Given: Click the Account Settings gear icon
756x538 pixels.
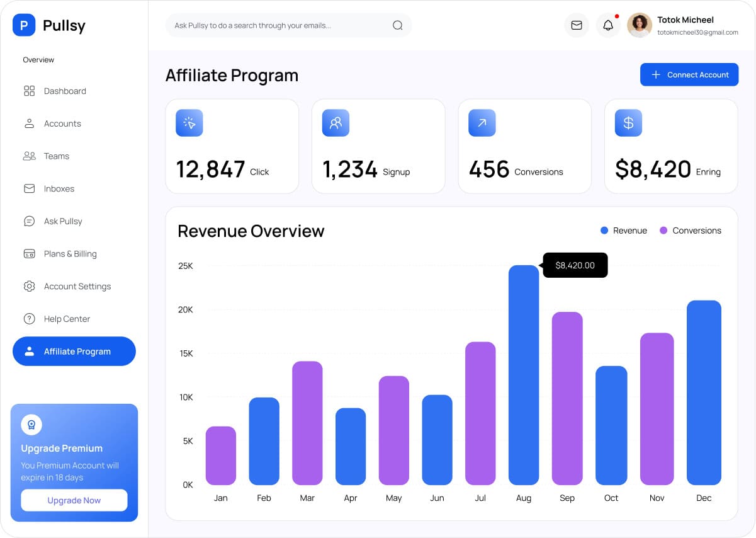Looking at the screenshot, I should tap(29, 286).
